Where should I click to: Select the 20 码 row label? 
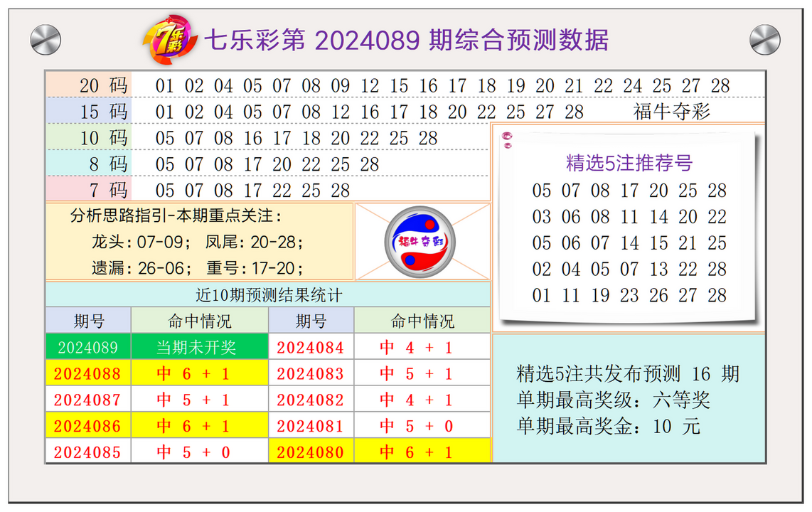pyautogui.click(x=89, y=85)
